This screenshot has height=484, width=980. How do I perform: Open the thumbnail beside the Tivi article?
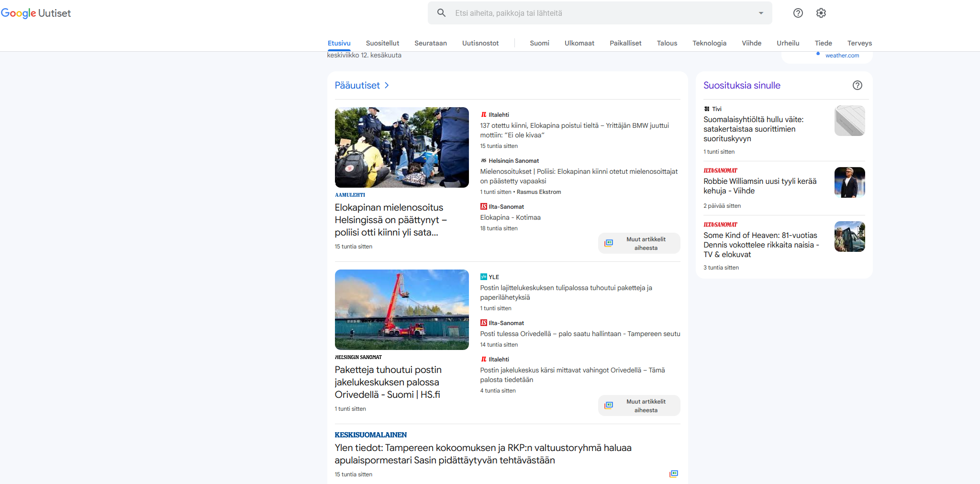(x=850, y=121)
